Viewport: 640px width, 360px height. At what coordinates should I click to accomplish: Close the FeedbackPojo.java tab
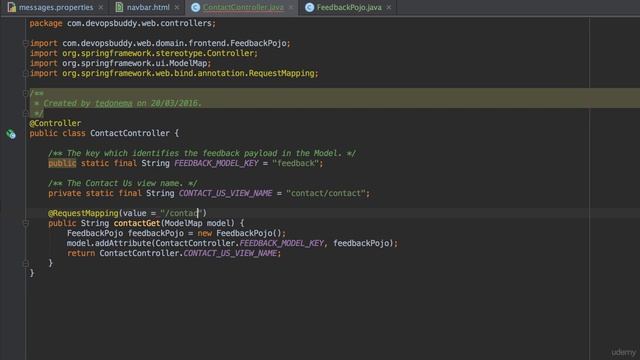[x=389, y=7]
